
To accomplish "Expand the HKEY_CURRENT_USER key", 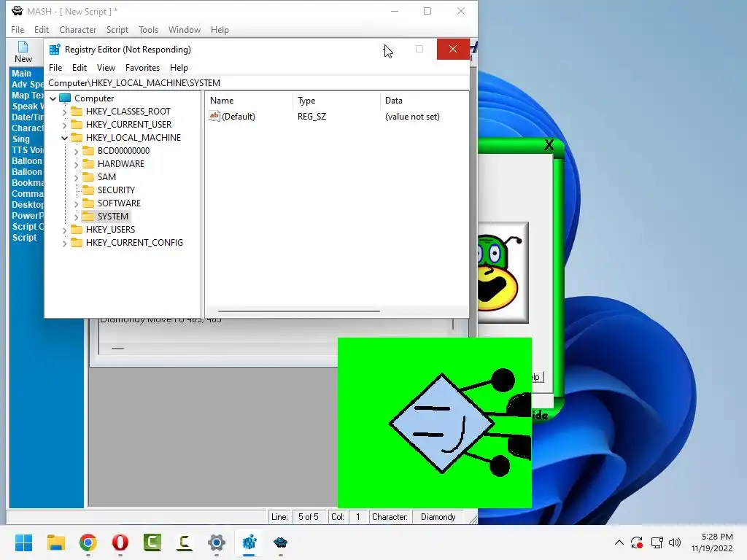I will coord(64,125).
